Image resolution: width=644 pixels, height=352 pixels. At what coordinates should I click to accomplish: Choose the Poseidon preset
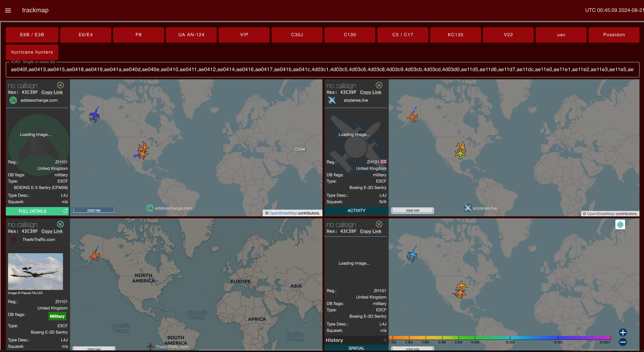(614, 35)
